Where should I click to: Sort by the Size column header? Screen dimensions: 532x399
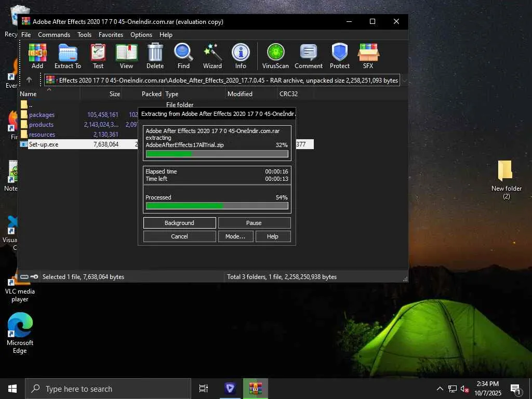coord(101,94)
